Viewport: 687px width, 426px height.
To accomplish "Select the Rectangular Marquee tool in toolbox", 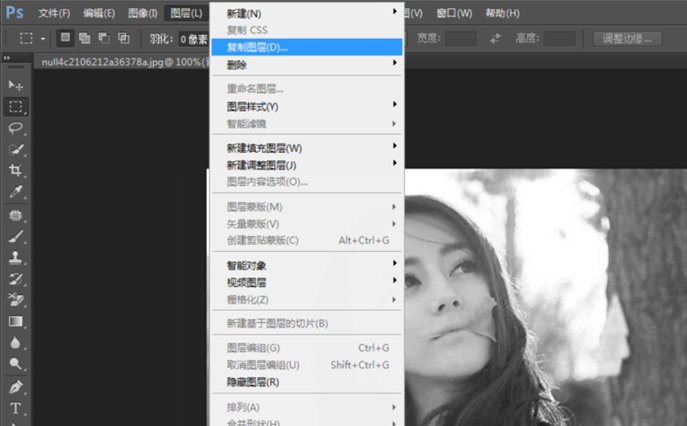I will (16, 106).
